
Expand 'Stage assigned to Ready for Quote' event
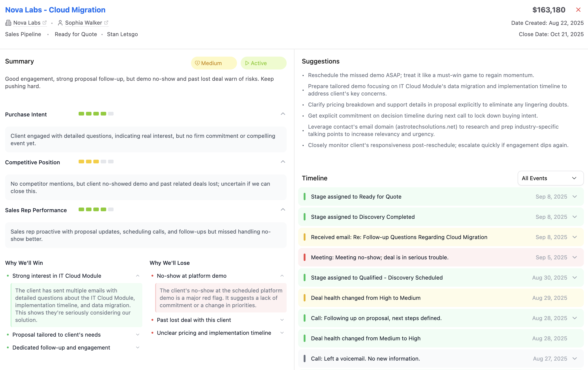[x=575, y=197]
